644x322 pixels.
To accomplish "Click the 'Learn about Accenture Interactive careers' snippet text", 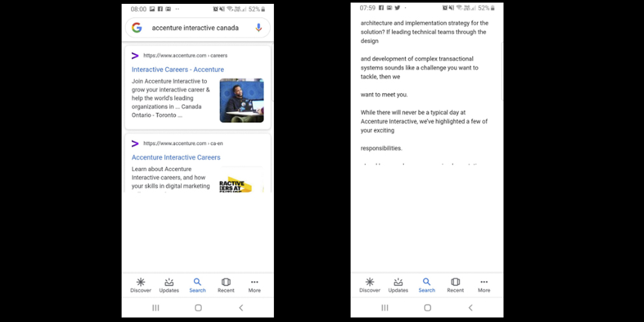I will tap(171, 178).
